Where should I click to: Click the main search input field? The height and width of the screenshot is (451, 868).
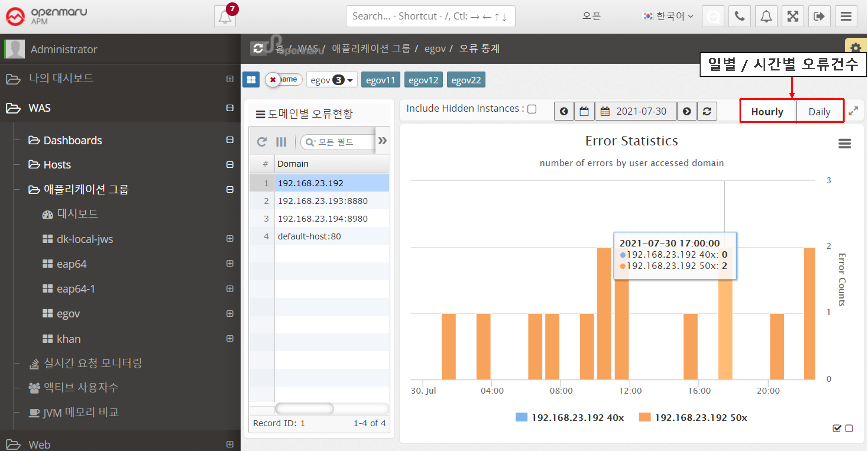coord(430,16)
